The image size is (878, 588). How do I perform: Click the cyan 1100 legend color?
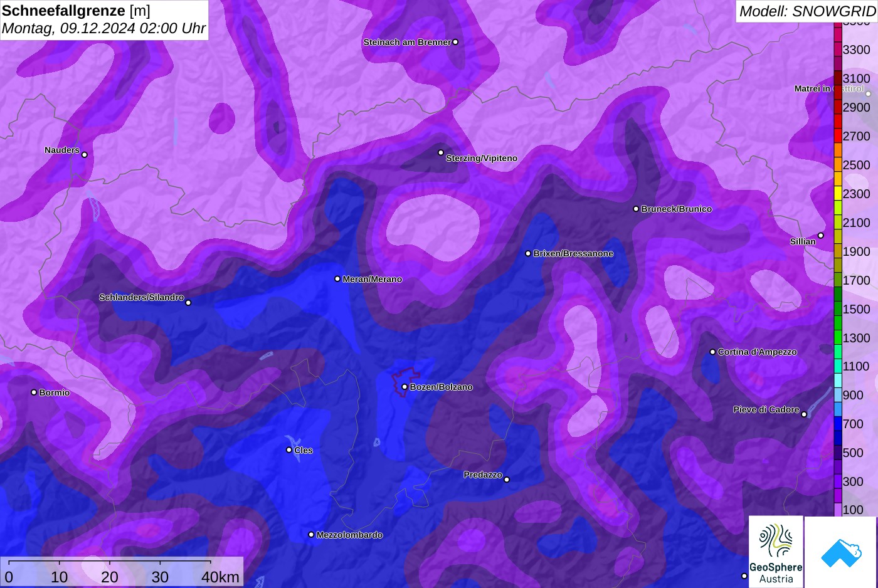[x=838, y=366]
